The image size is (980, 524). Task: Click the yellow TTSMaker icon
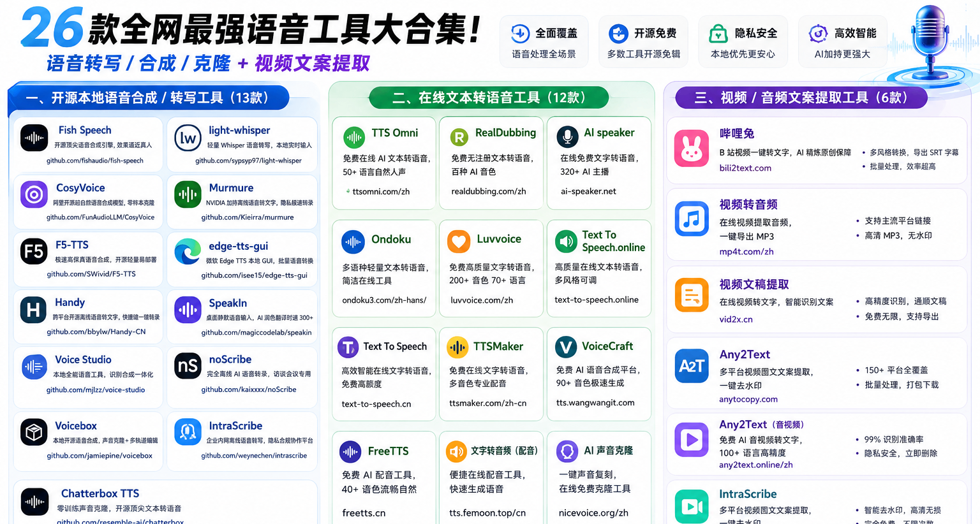coord(457,347)
